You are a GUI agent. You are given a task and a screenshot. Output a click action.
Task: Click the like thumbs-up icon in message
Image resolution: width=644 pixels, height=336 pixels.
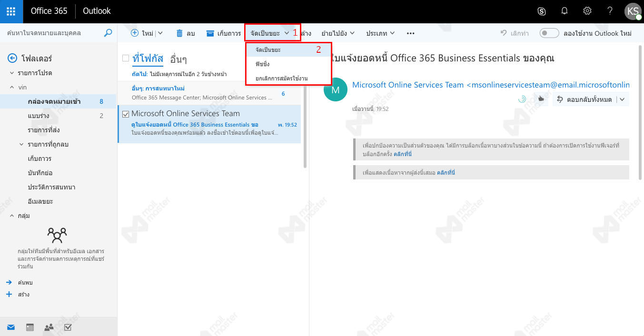tap(541, 99)
